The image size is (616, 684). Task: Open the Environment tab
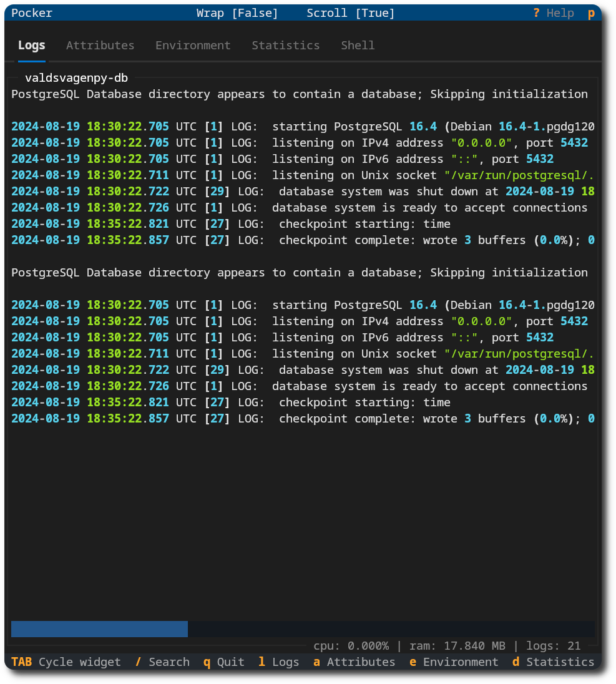193,46
